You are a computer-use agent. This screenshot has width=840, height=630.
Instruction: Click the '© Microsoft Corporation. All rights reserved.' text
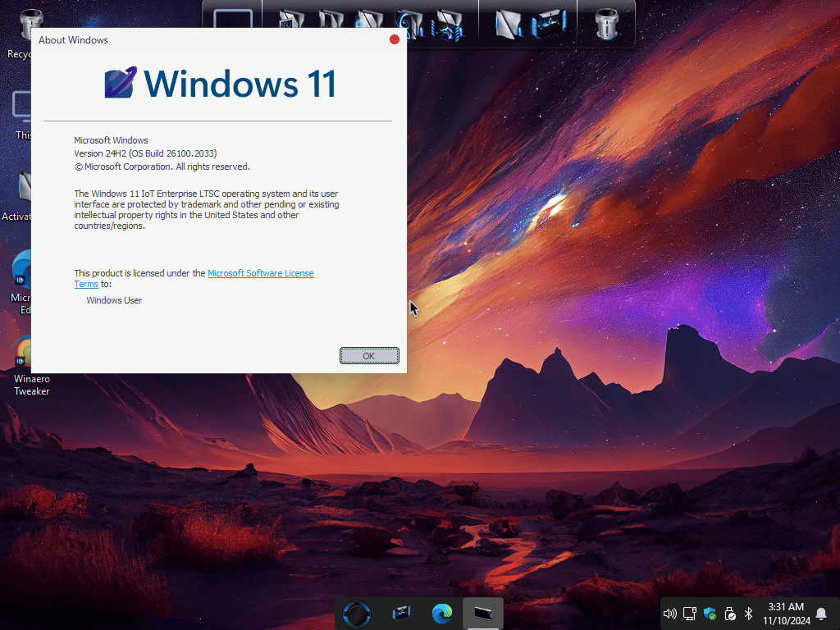(162, 167)
